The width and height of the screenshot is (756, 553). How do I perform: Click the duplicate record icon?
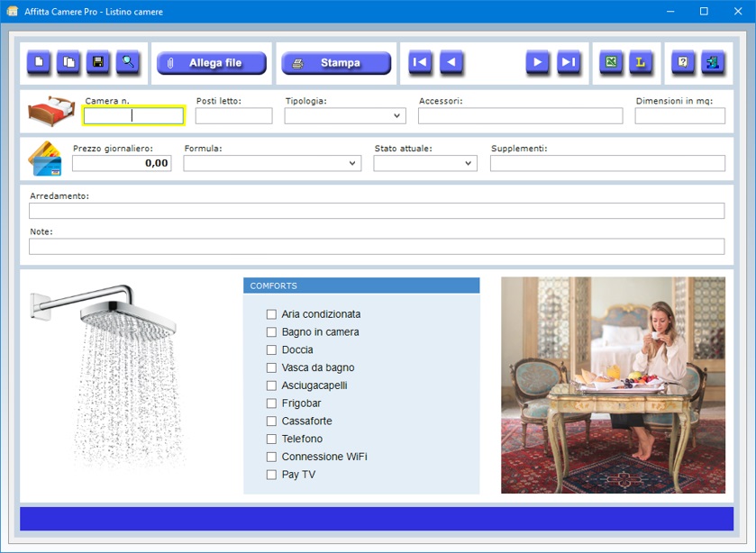click(68, 62)
